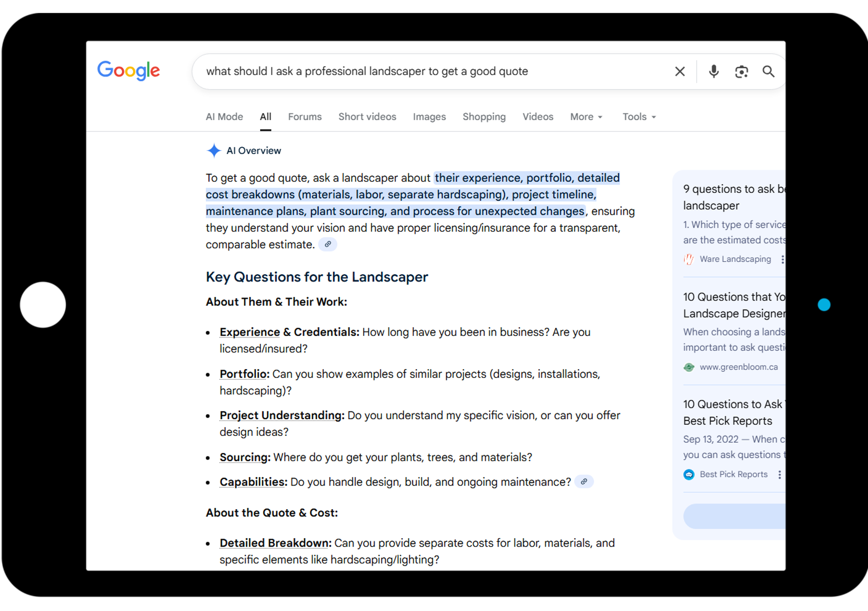Image resolution: width=868 pixels, height=611 pixels.
Task: Click the search magnifier icon
Action: coord(769,71)
